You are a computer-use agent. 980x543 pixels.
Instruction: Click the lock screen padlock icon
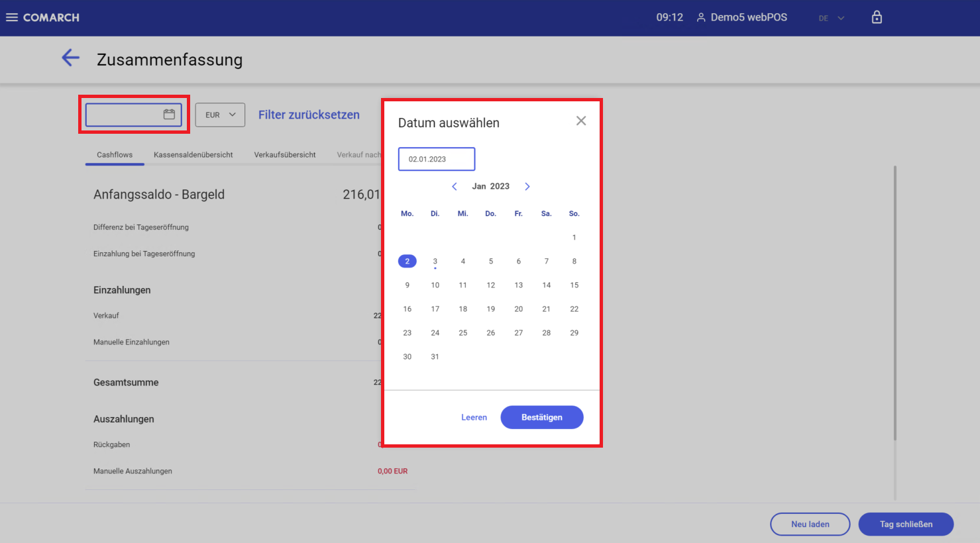point(877,17)
